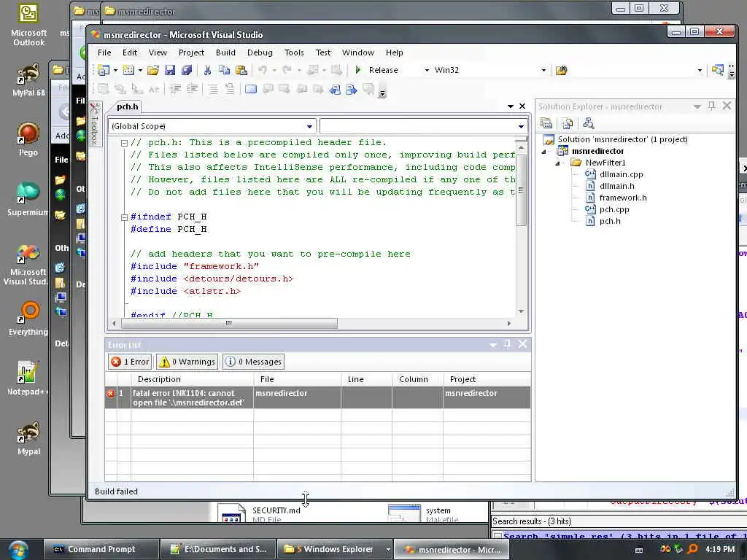The width and height of the screenshot is (747, 560).
Task: Uncomment selected lines icon
Action: (x=230, y=88)
